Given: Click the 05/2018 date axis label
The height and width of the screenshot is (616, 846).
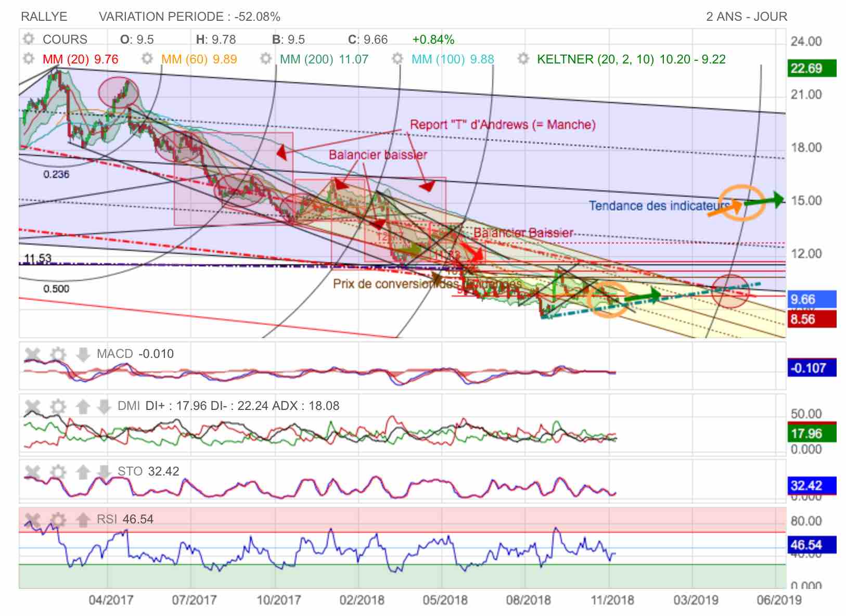Looking at the screenshot, I should [445, 600].
